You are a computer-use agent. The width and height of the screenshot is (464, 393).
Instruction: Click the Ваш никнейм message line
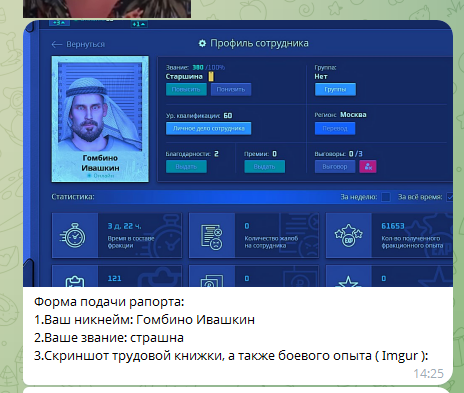tap(144, 320)
